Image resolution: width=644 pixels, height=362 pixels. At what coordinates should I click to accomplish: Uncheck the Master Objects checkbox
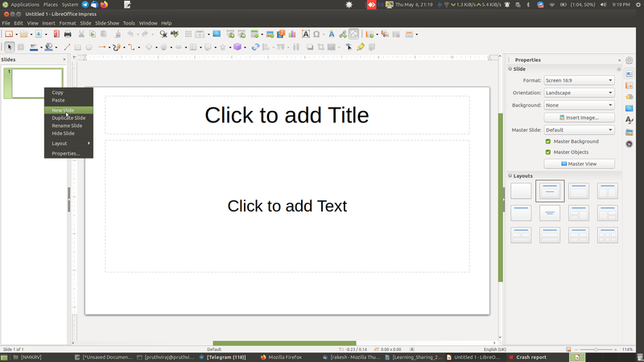point(548,152)
